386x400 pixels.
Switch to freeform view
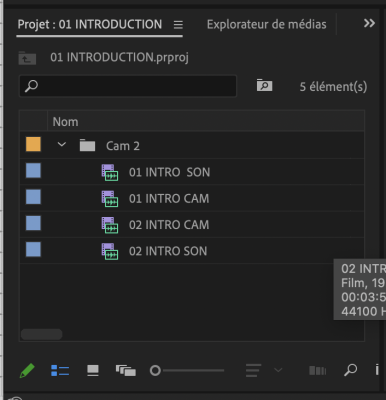pos(126,371)
